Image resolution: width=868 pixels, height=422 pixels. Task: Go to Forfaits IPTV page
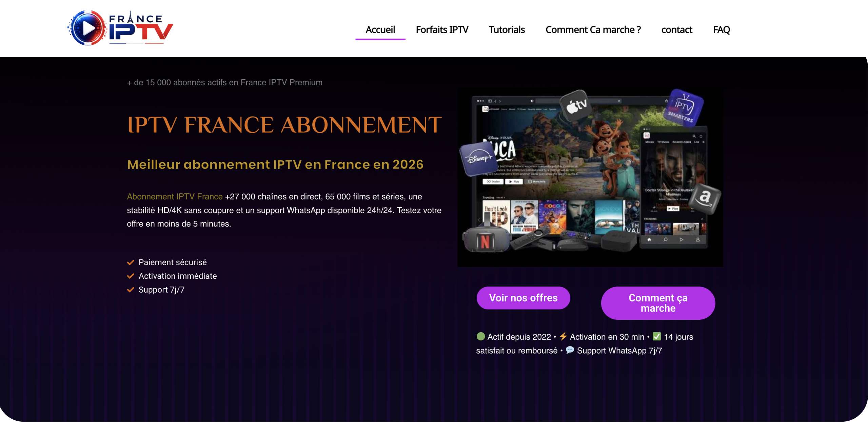[442, 30]
